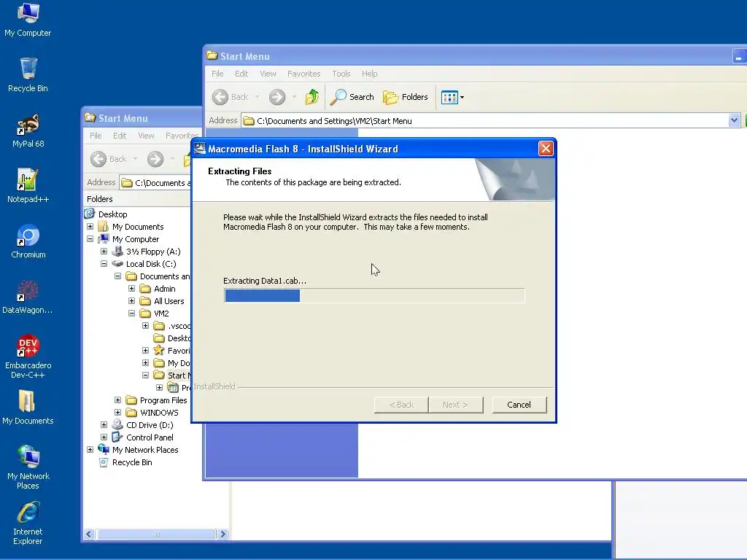Open the Recycle Bin desktop icon

[28, 75]
